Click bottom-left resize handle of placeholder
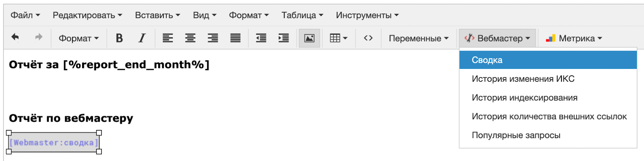 (9, 152)
